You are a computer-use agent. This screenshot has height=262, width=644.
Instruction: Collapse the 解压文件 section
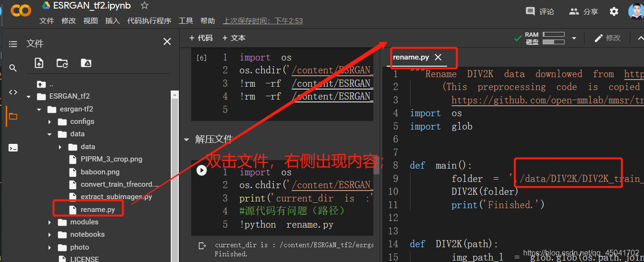[x=186, y=140]
